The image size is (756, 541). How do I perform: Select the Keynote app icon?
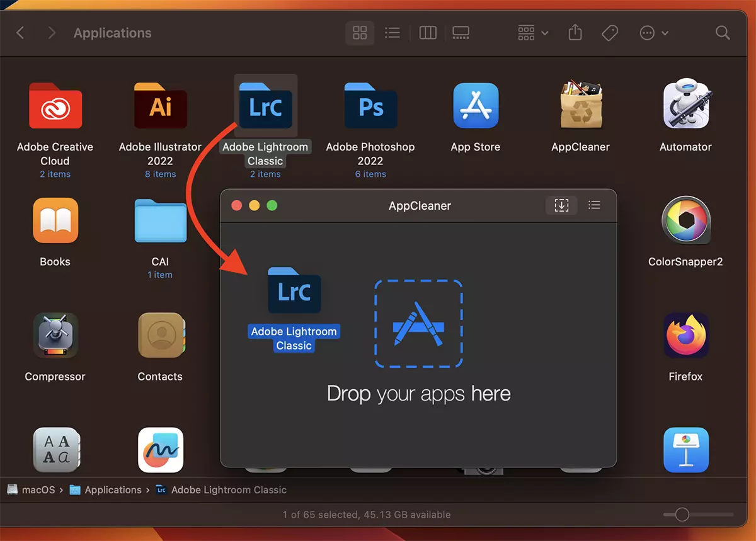pyautogui.click(x=686, y=450)
